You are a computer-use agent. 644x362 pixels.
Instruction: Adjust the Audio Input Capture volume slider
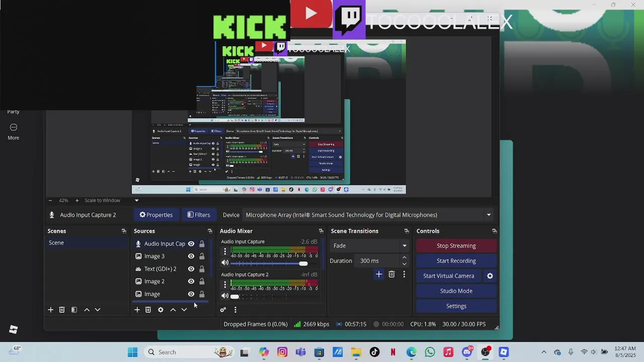[303, 263]
